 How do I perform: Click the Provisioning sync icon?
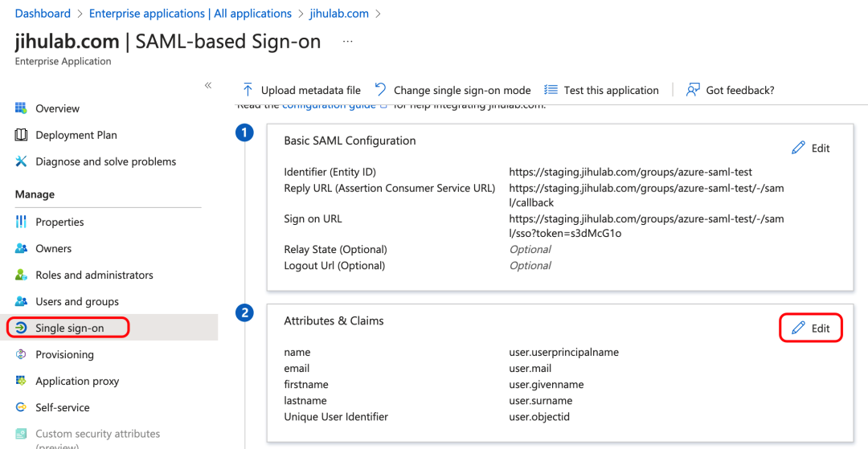point(21,354)
